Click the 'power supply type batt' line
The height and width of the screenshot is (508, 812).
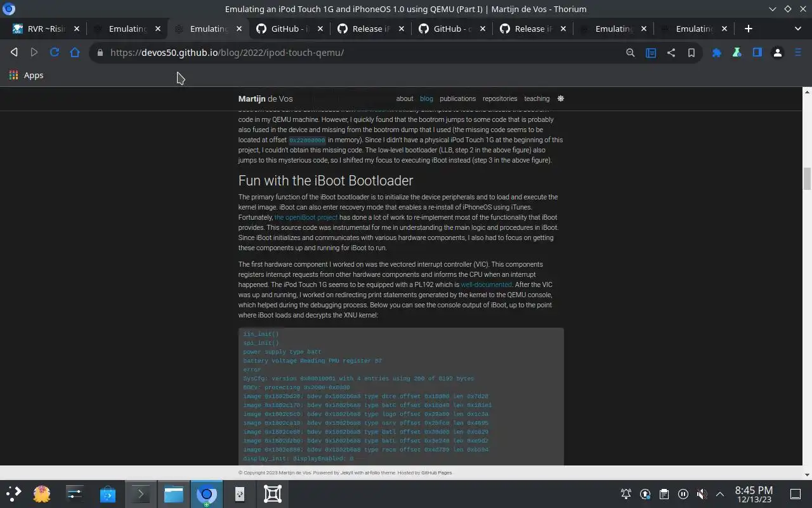point(282,352)
